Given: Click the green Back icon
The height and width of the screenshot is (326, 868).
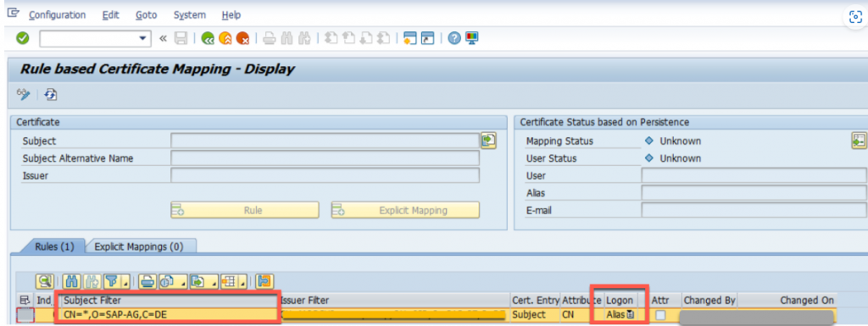Looking at the screenshot, I should pyautogui.click(x=209, y=38).
